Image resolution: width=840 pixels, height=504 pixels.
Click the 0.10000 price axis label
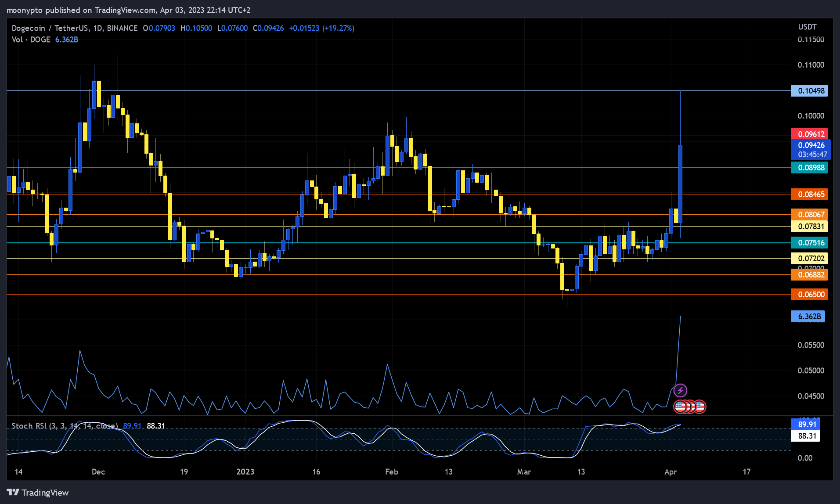pyautogui.click(x=811, y=116)
